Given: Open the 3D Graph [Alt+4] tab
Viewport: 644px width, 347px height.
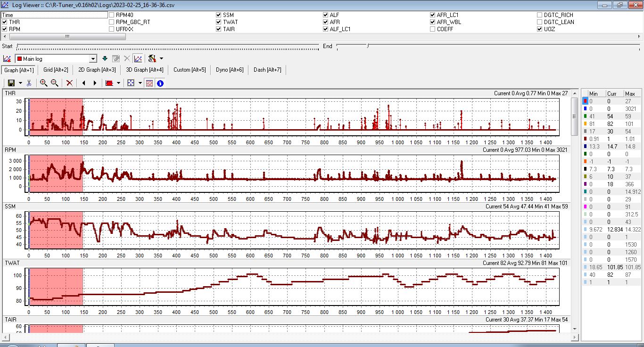Looking at the screenshot, I should tap(144, 70).
